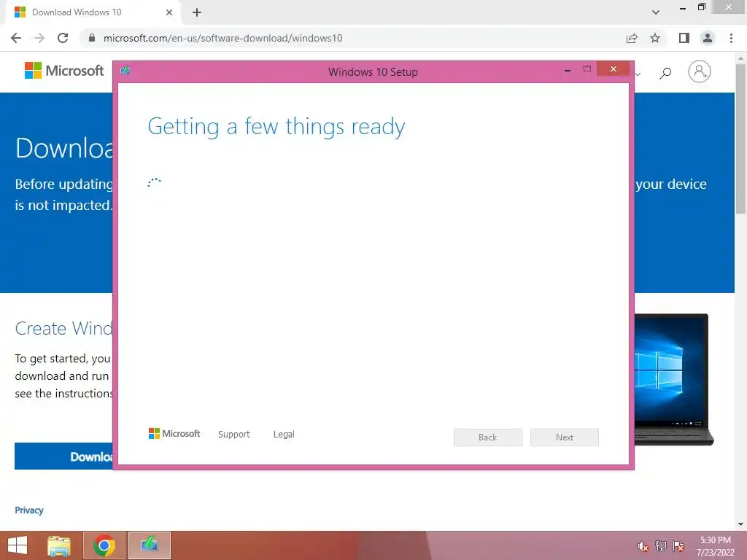Click the Windows laptop image
Viewport: 747px width, 560px height.
(673, 379)
